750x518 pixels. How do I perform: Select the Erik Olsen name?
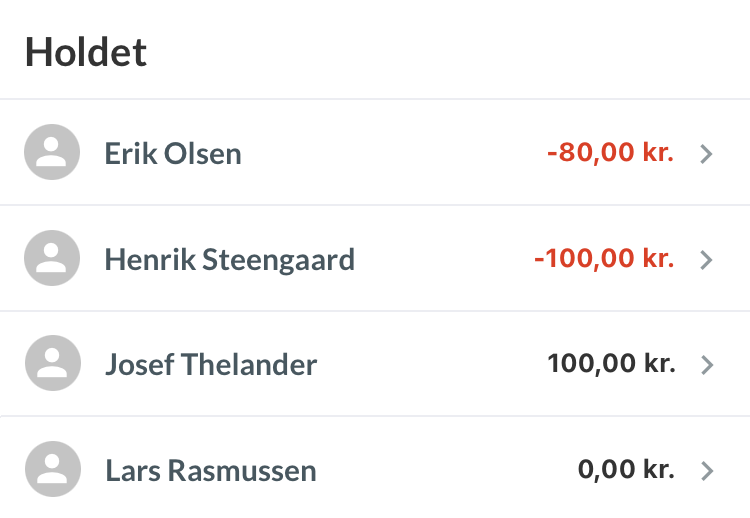point(172,154)
